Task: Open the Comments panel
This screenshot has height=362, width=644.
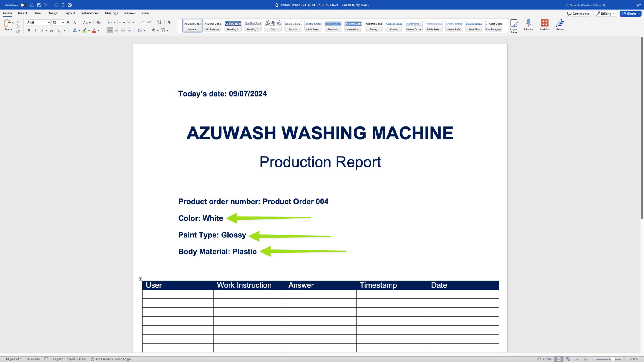Action: pyautogui.click(x=578, y=13)
